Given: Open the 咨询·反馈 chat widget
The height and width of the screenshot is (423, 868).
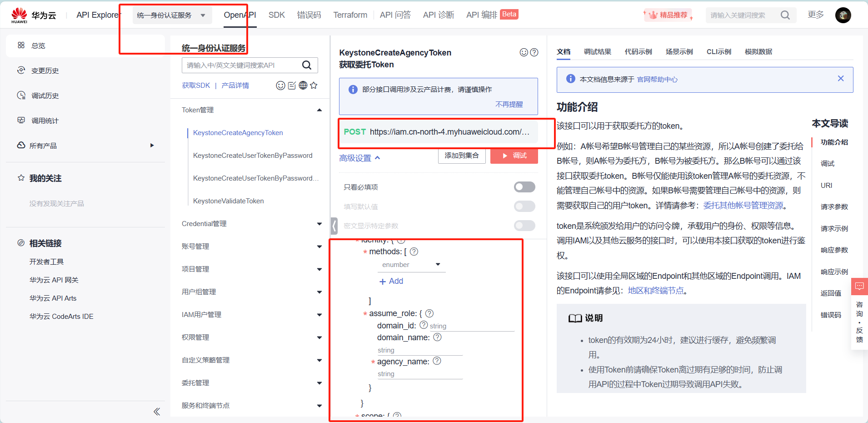Looking at the screenshot, I should (859, 314).
